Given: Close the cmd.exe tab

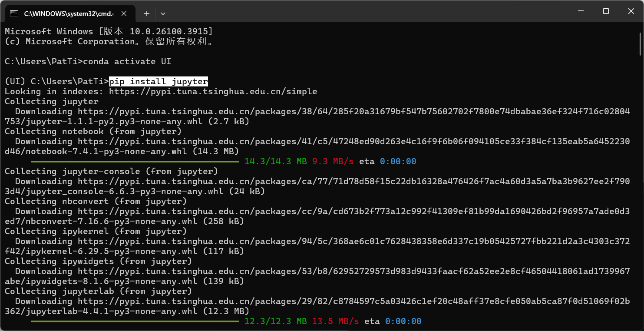Looking at the screenshot, I should 124,13.
